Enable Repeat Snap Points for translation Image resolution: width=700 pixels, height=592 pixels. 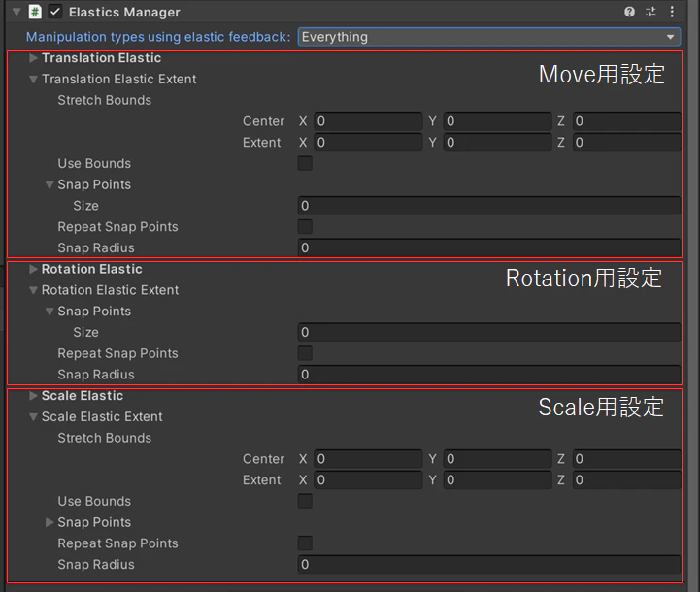(305, 227)
